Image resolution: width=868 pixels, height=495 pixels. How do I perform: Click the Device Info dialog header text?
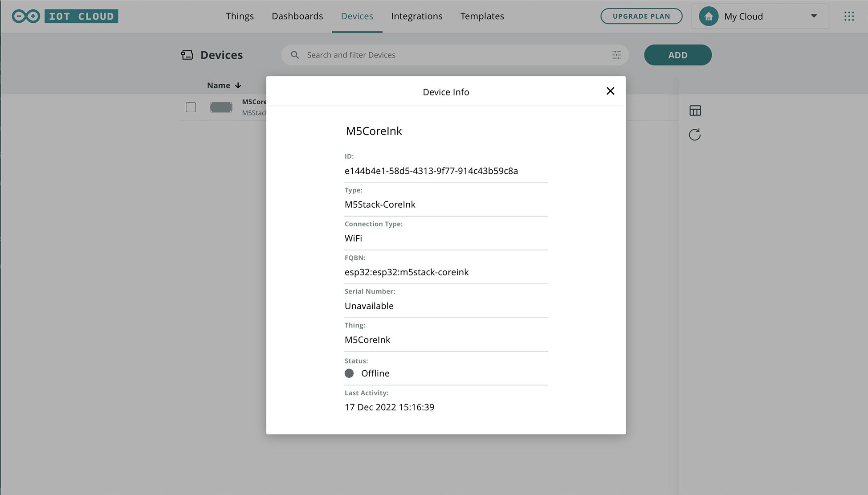(x=446, y=92)
